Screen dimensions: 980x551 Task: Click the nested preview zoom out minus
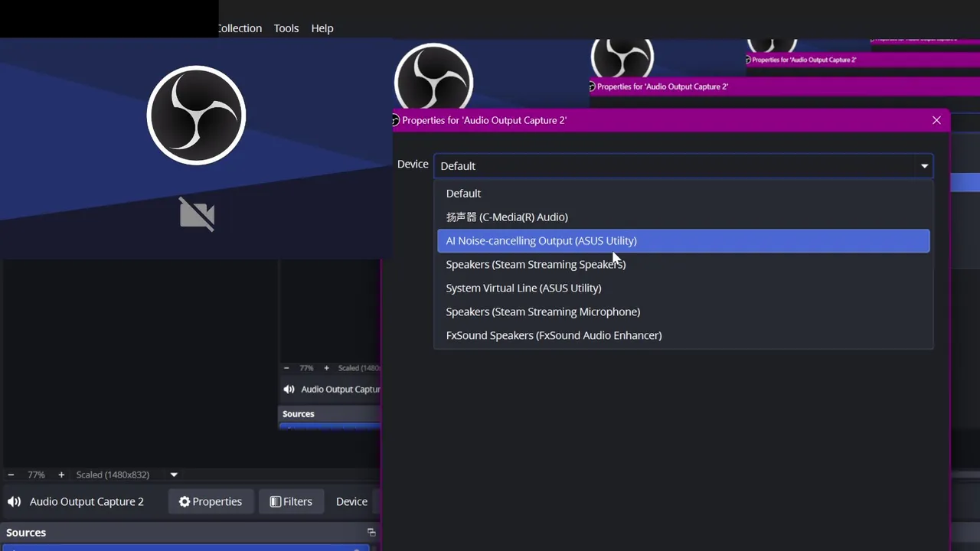click(x=286, y=368)
